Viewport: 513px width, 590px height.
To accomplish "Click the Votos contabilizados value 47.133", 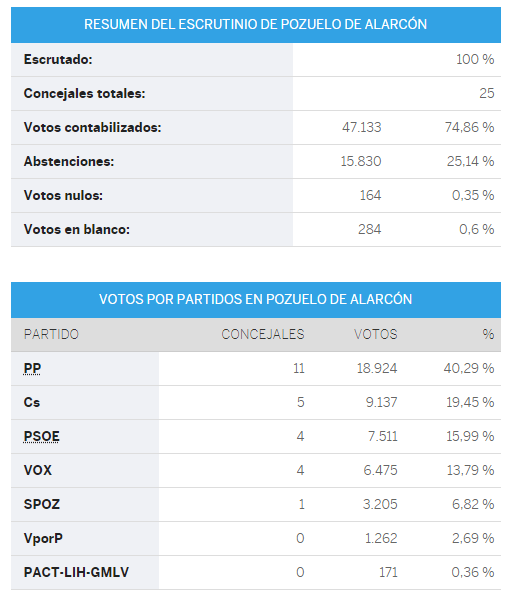I will point(362,128).
